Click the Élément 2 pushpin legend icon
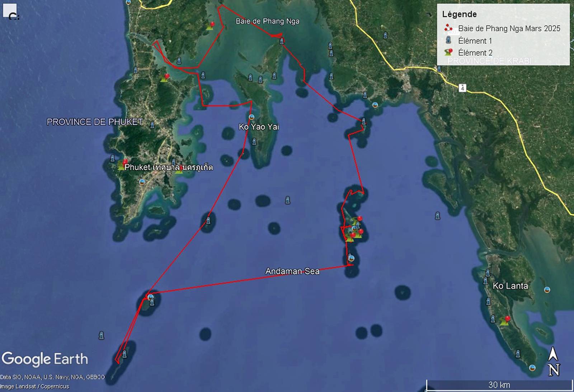Viewport: 574px width, 392px height. (448, 52)
